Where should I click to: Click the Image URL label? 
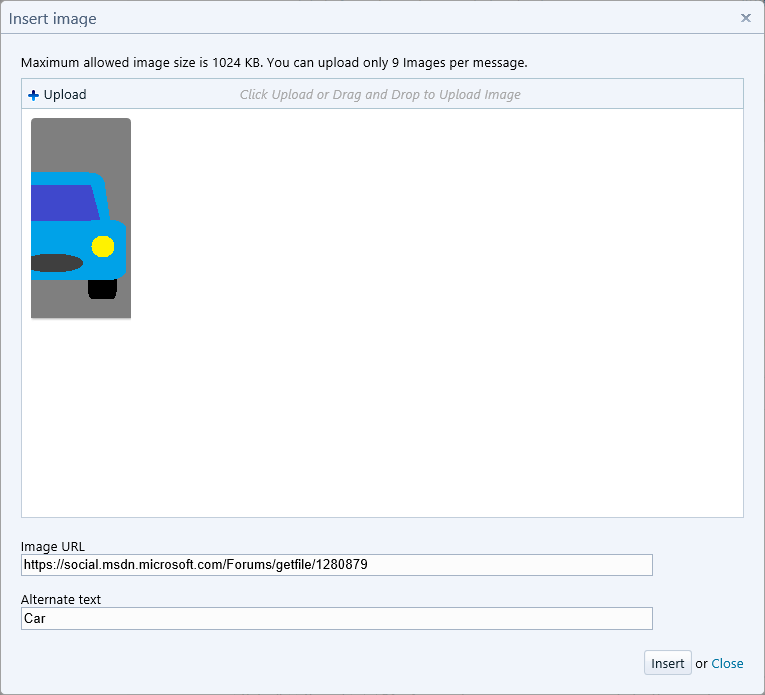coord(53,546)
